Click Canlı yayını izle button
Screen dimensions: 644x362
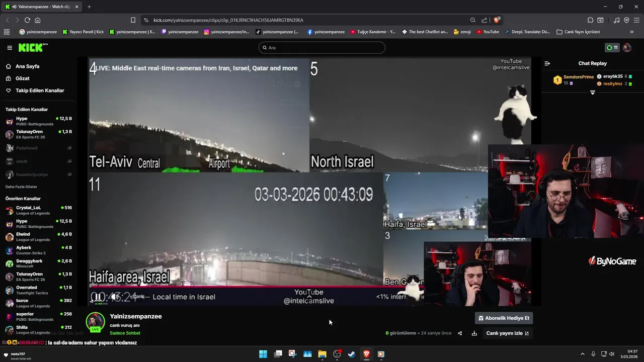(x=508, y=333)
